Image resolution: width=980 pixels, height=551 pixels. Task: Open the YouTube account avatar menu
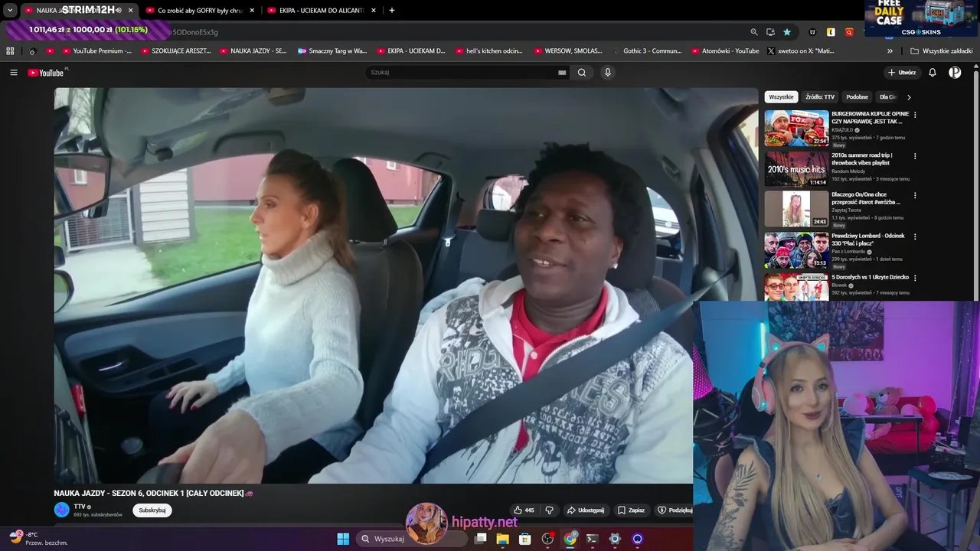[955, 73]
